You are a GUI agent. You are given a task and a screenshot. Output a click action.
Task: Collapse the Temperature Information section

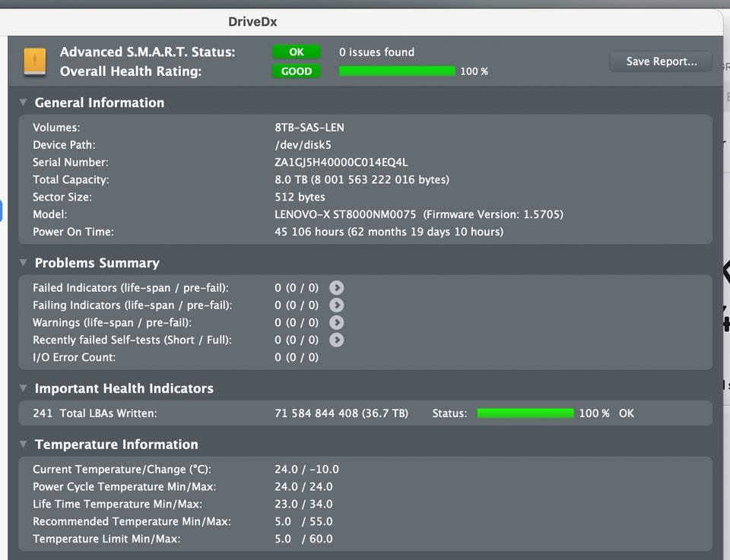(23, 445)
